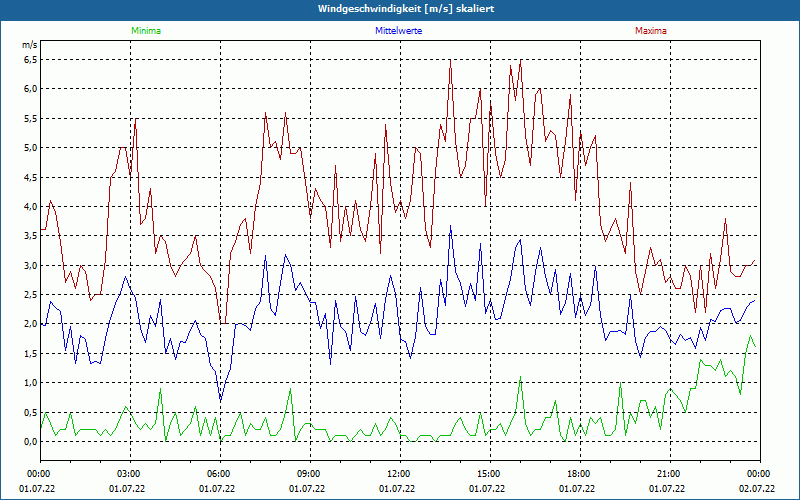Image resolution: width=800 pixels, height=500 pixels.
Task: Click the y-axis value "5,0"
Action: [x=31, y=148]
